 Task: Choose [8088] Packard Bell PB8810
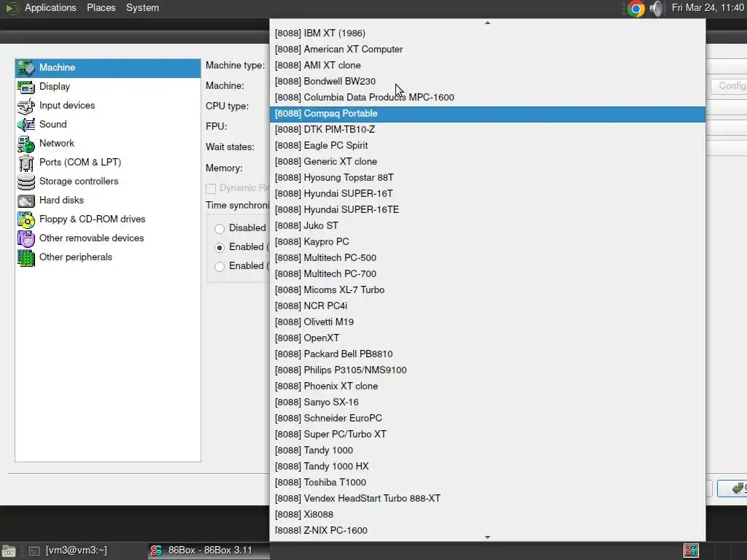(x=487, y=354)
